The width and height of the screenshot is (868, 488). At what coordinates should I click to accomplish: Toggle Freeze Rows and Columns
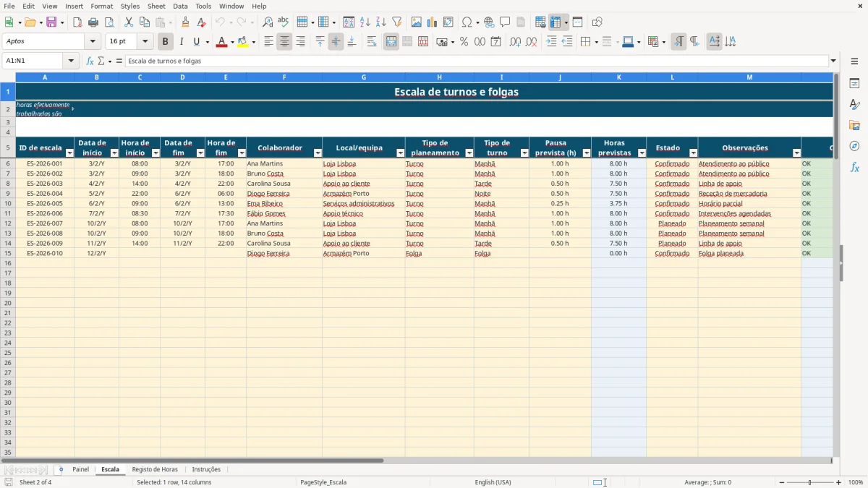(x=556, y=22)
